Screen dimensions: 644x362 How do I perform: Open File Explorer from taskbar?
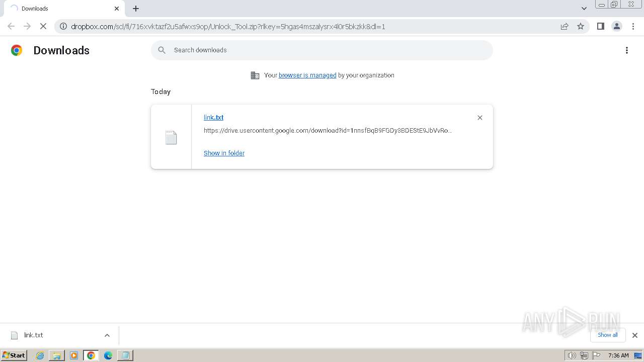pyautogui.click(x=57, y=355)
